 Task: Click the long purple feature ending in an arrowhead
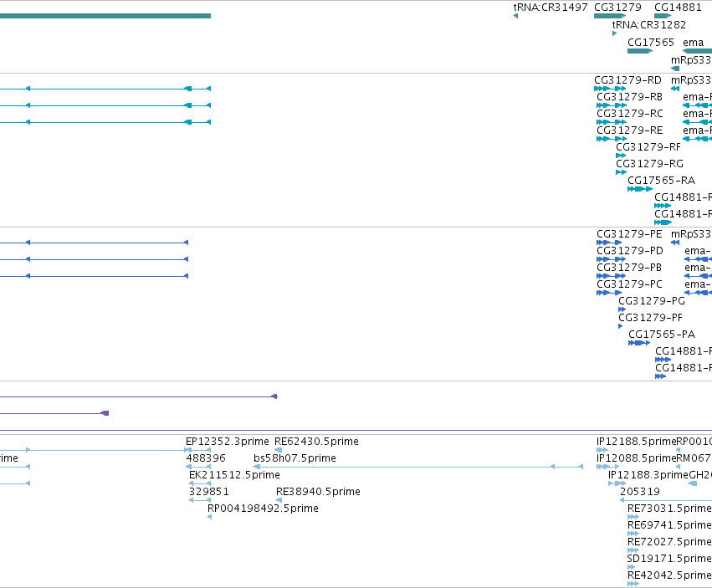[139, 396]
